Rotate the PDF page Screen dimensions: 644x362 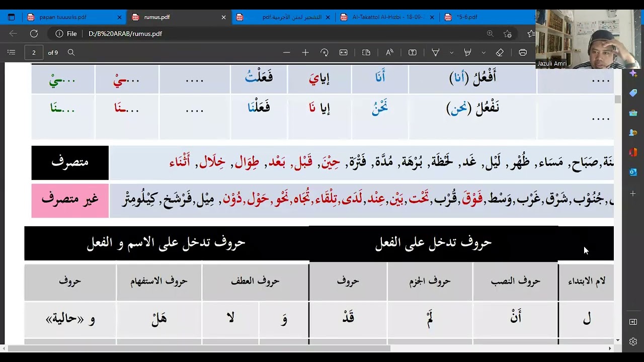point(325,52)
